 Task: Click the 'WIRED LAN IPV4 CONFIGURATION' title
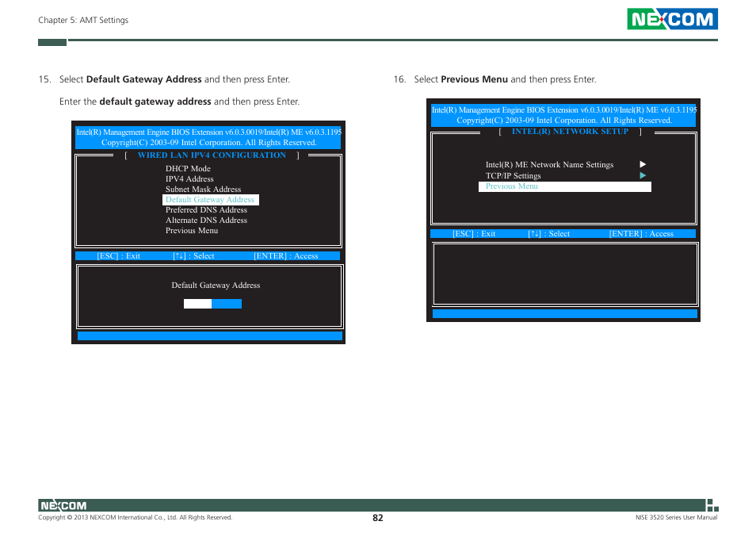coord(212,155)
